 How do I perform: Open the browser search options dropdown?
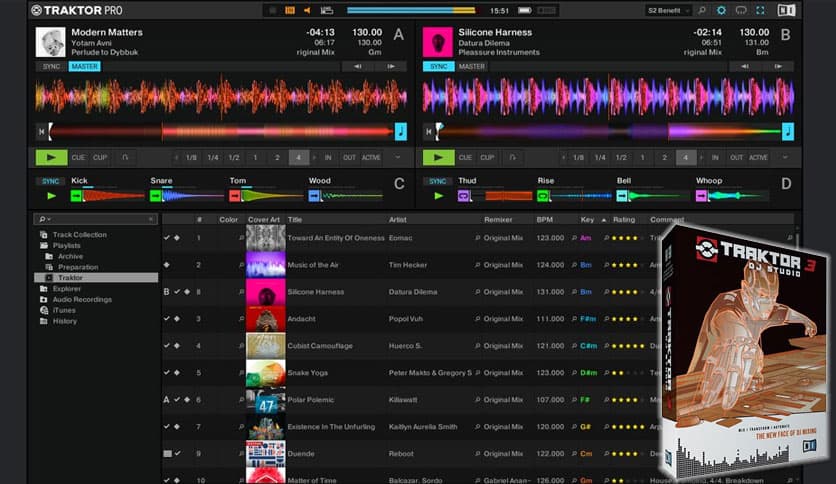tap(44, 219)
